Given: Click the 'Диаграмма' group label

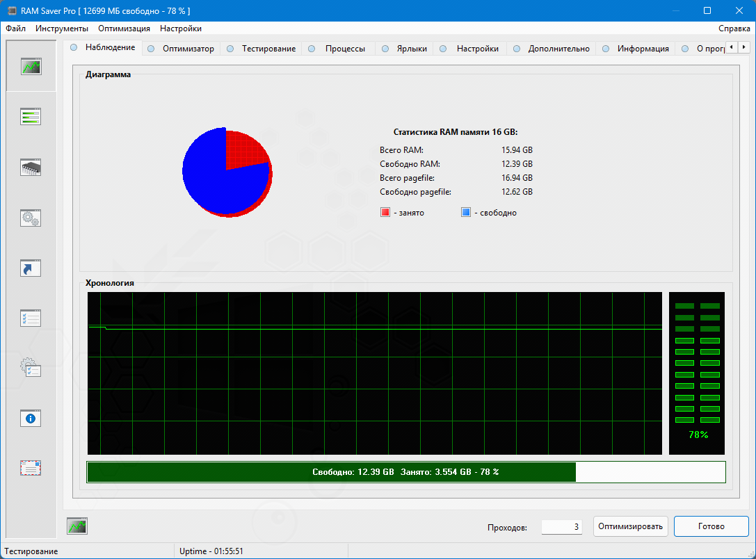Looking at the screenshot, I should point(108,74).
